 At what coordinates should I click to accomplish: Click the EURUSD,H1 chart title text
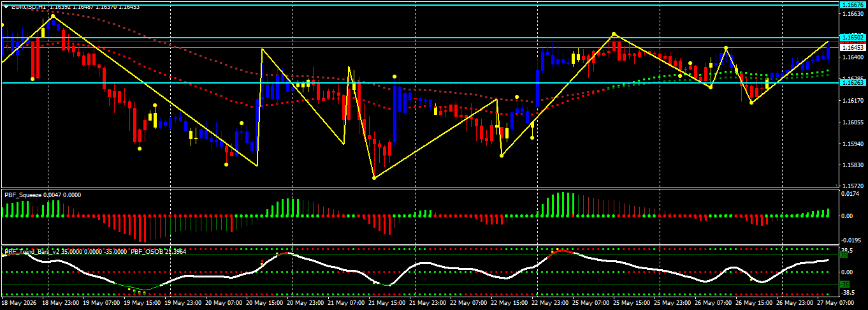tap(29, 6)
